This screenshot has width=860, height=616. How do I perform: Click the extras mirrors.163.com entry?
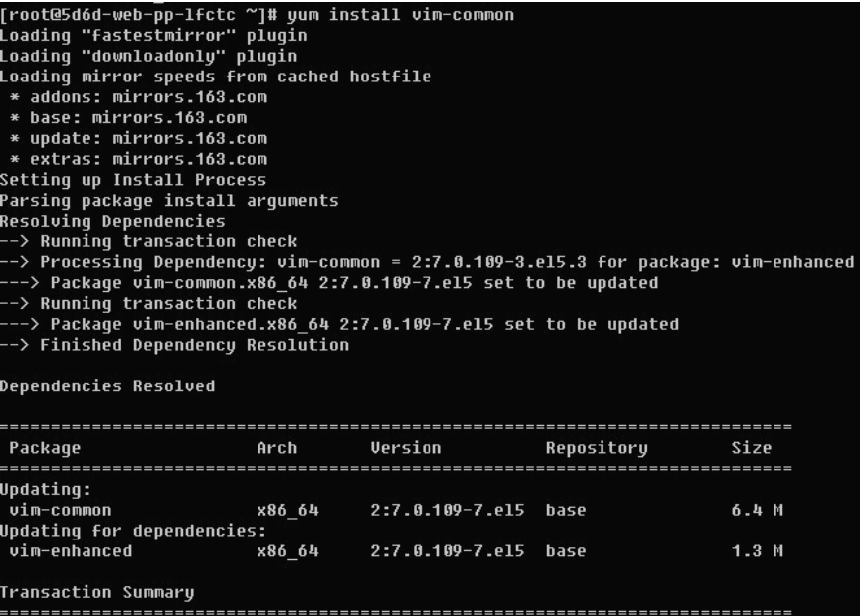pyautogui.click(x=139, y=160)
